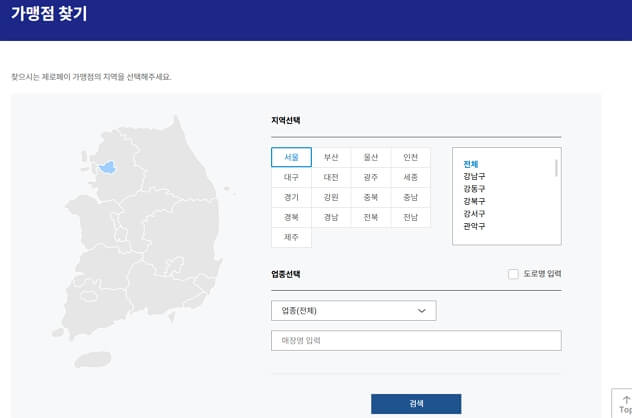
Task: Choose 인천 in the region grid
Action: point(411,157)
